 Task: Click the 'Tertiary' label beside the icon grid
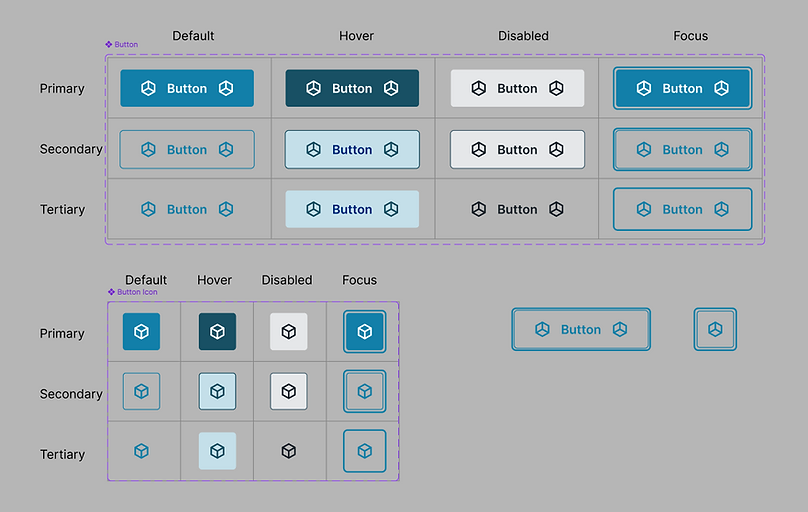click(x=62, y=454)
